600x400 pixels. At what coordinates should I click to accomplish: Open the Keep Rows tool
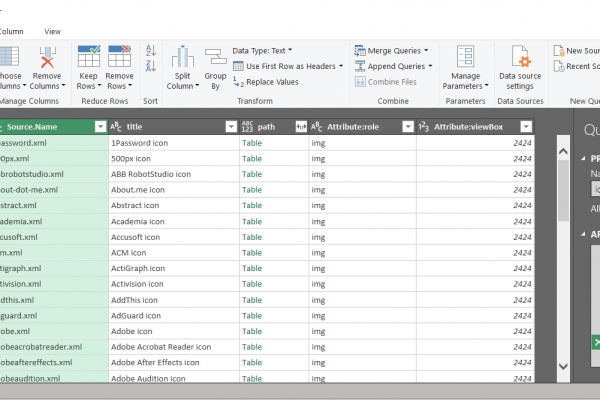[88, 67]
